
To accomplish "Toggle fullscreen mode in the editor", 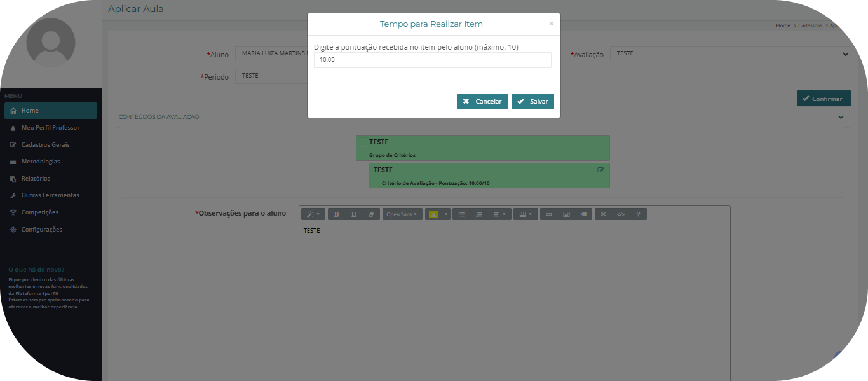I will point(604,214).
